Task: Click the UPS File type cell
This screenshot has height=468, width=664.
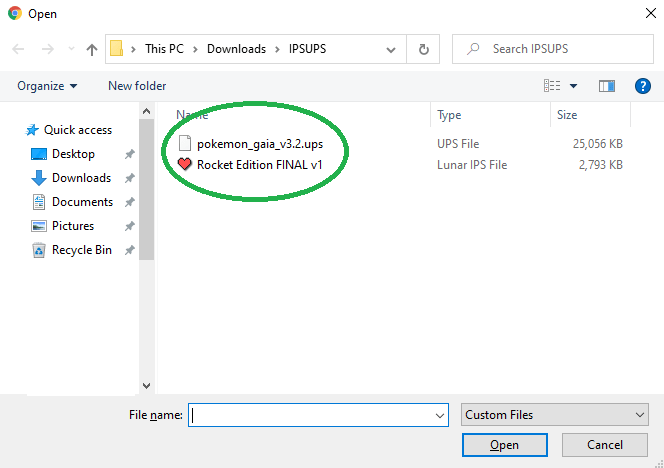Action: click(458, 144)
